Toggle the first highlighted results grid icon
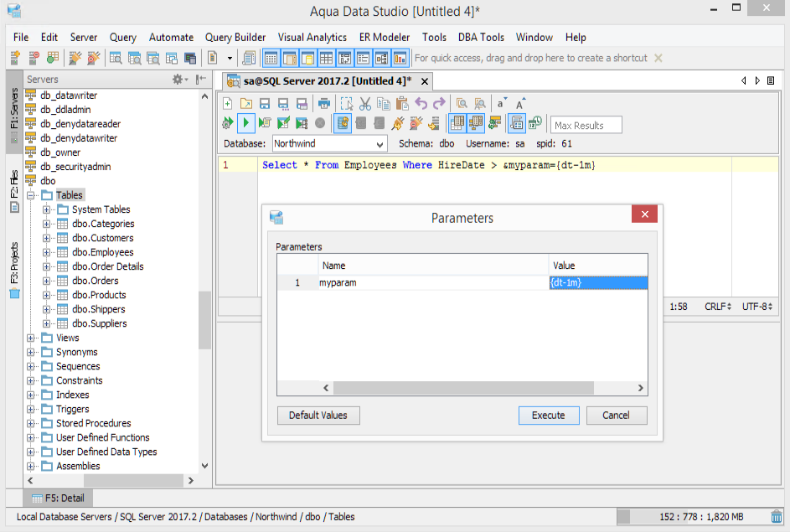Screen dimensions: 790x532 click(x=457, y=123)
